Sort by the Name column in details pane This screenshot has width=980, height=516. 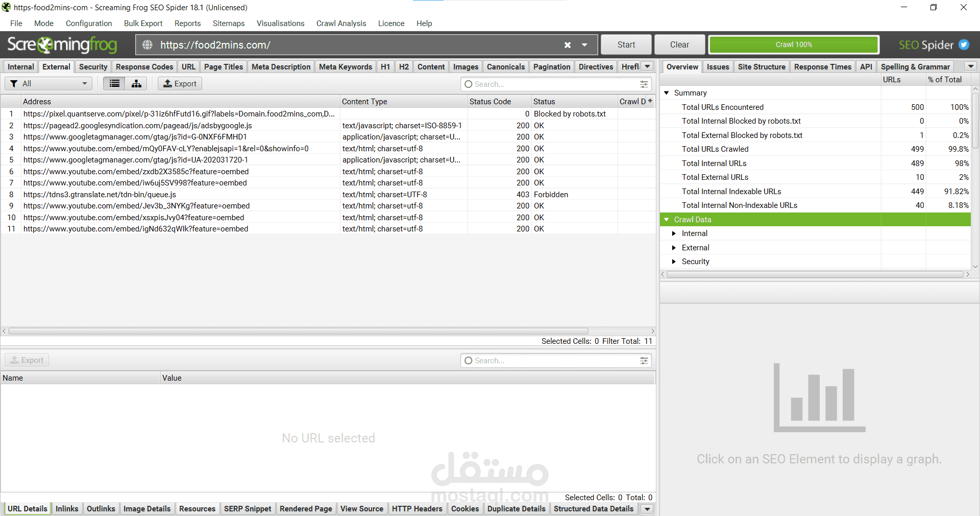pyautogui.click(x=81, y=378)
